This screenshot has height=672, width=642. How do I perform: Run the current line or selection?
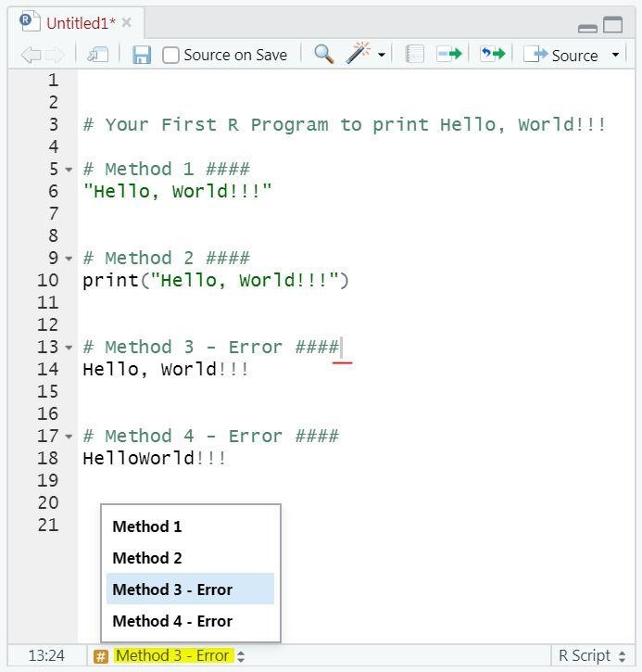pos(449,54)
